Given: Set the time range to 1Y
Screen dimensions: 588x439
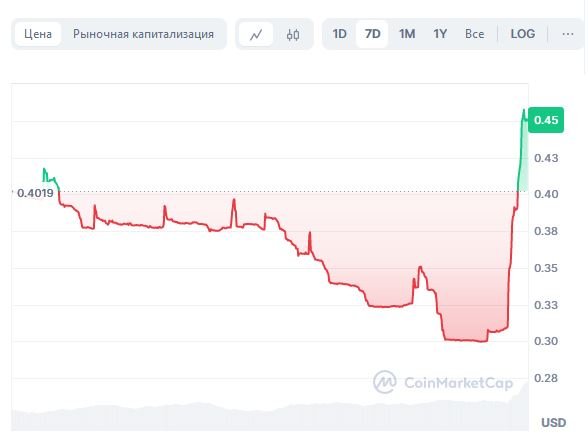Looking at the screenshot, I should point(440,34).
